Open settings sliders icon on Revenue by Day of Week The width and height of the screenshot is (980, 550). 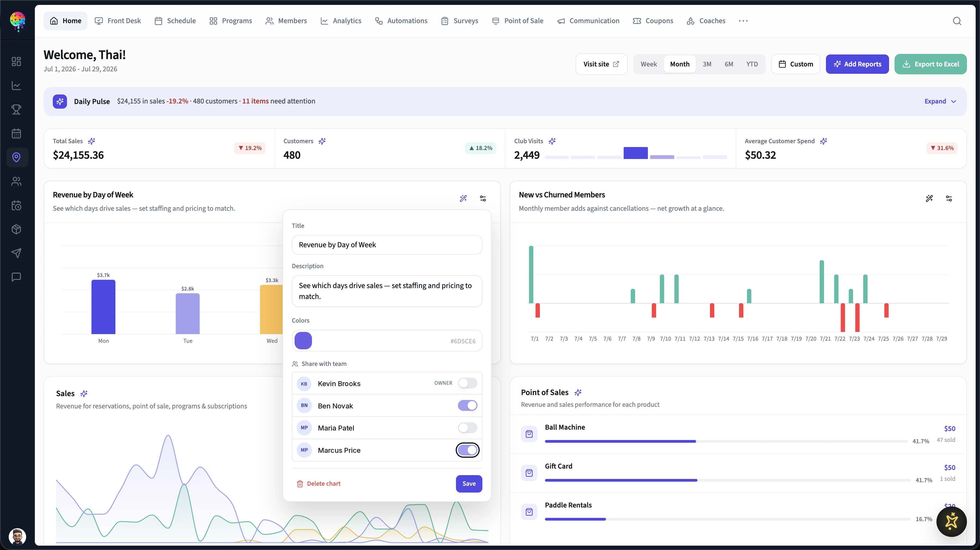[x=483, y=198]
